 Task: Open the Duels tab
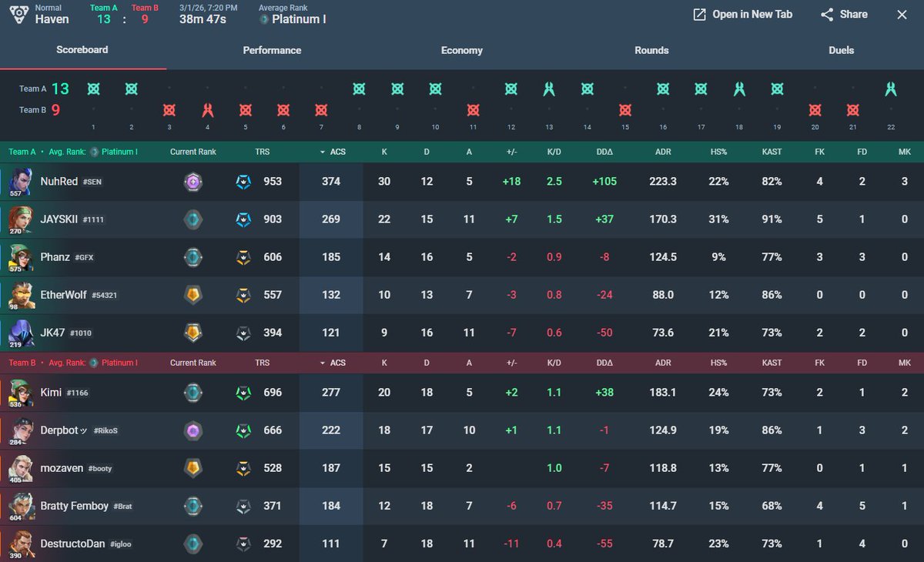(x=842, y=50)
